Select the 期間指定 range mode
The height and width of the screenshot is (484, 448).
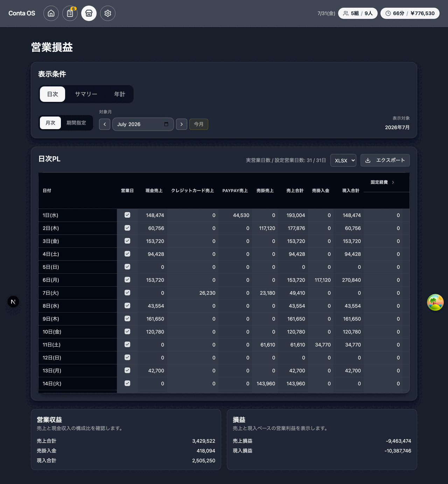[x=76, y=123]
